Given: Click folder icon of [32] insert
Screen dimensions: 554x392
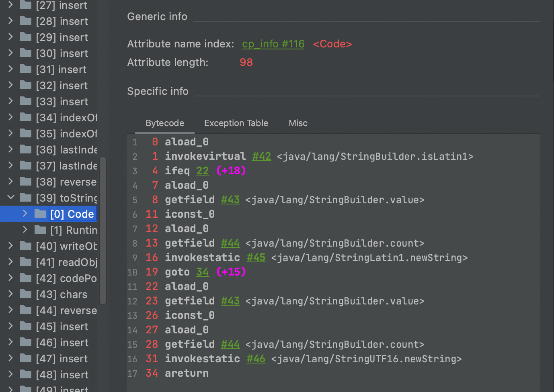Looking at the screenshot, I should tap(26, 85).
